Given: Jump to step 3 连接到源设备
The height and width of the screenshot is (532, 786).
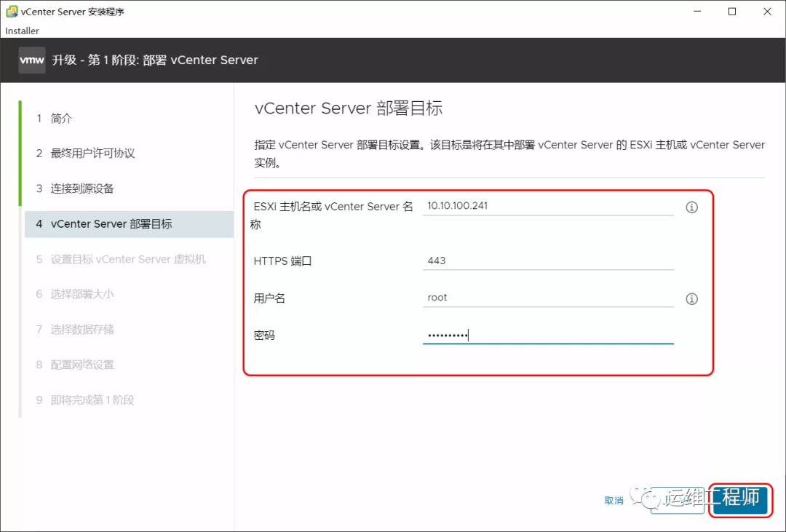Looking at the screenshot, I should point(82,188).
